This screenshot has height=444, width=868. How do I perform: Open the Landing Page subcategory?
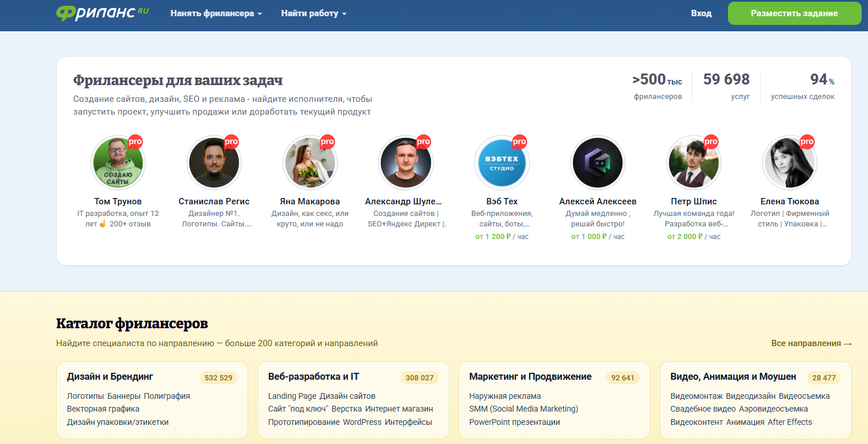(292, 397)
